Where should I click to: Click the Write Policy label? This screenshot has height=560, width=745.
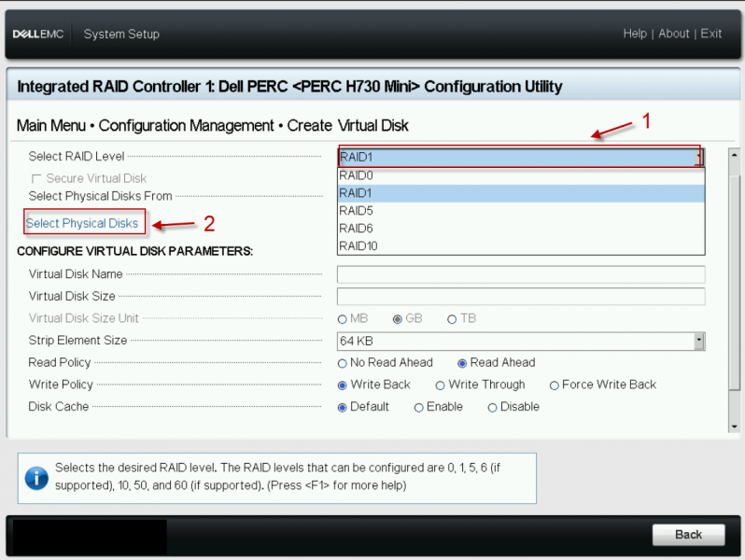[61, 385]
